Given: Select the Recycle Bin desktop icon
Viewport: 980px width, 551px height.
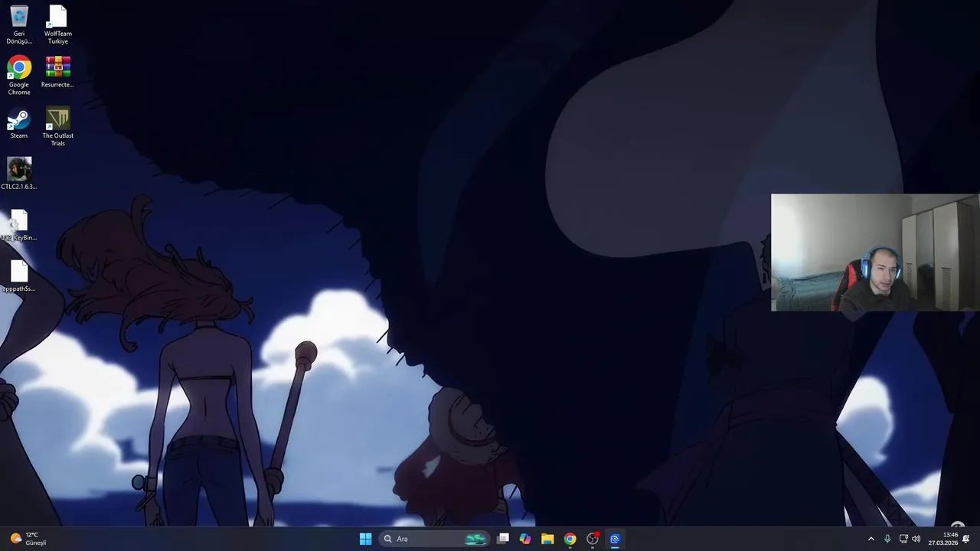Looking at the screenshot, I should pyautogui.click(x=19, y=24).
